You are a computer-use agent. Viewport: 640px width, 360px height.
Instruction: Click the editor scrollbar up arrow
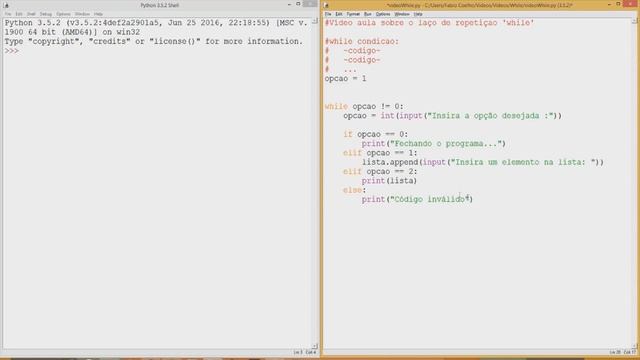634,21
